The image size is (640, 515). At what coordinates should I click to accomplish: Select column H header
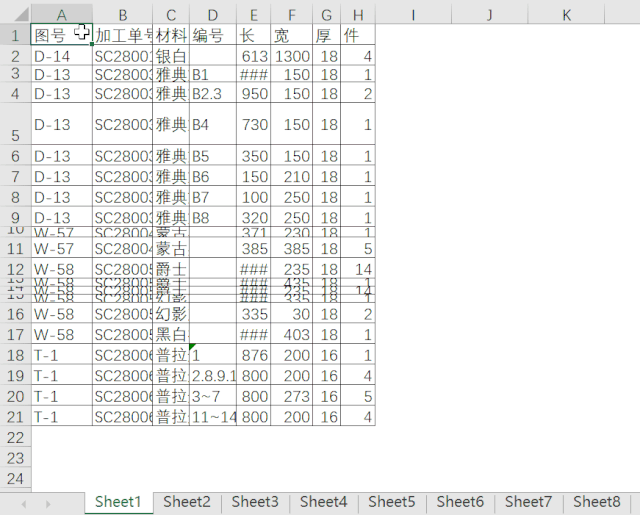(358, 15)
